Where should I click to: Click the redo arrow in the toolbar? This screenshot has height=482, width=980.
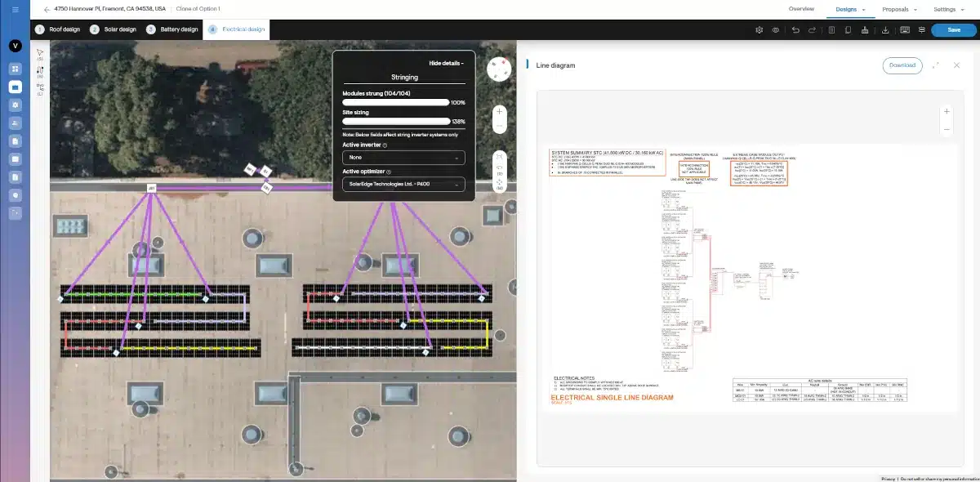point(812,30)
